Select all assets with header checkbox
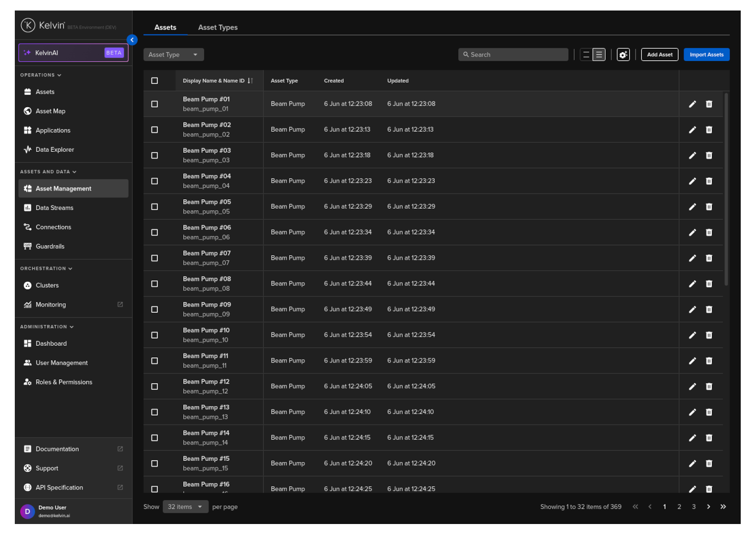 pos(155,81)
